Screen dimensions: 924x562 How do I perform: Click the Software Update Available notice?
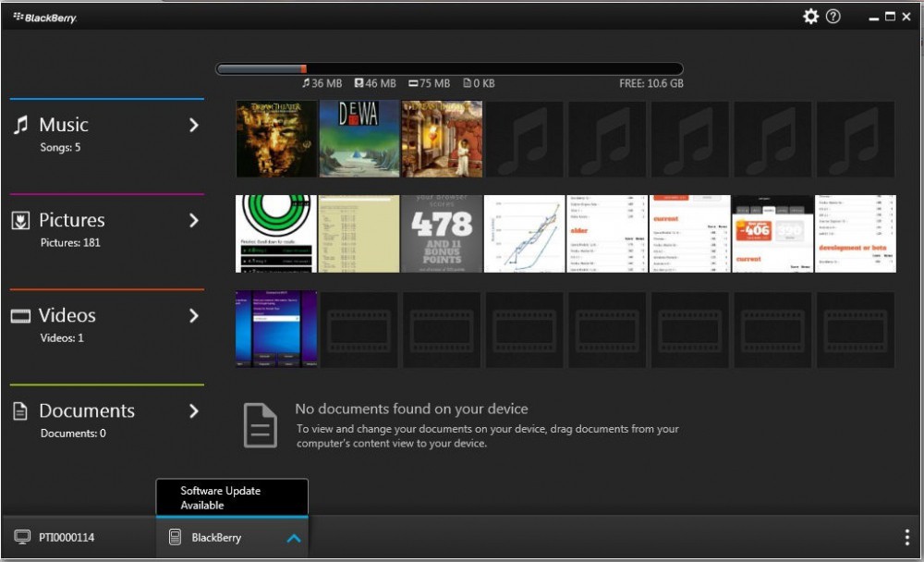click(231, 497)
